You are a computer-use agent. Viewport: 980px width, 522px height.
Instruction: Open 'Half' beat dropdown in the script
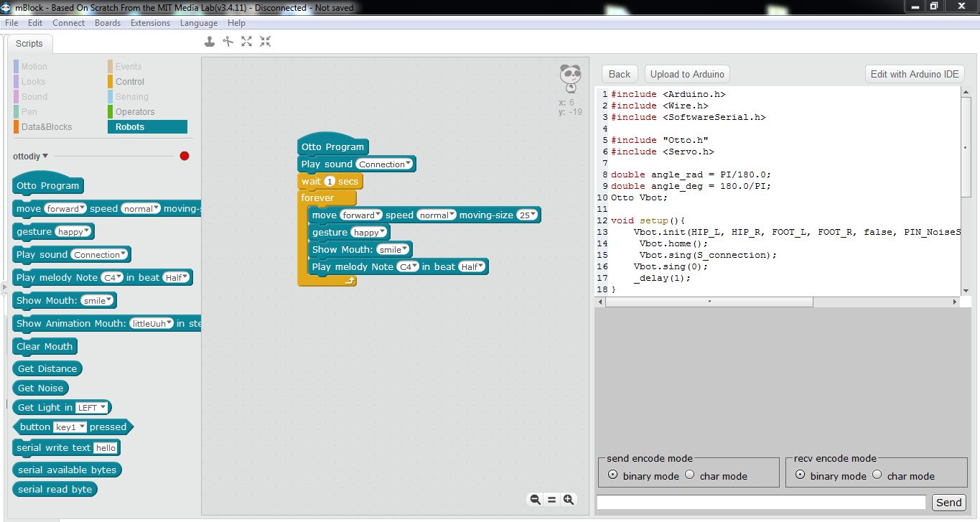[472, 267]
